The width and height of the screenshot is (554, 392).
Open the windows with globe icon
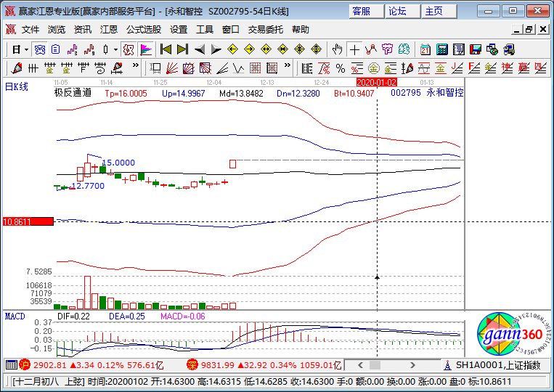(492, 49)
